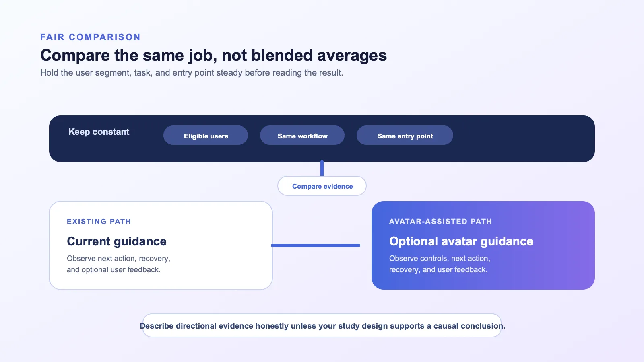The width and height of the screenshot is (644, 362).
Task: Select the 'Current guidance' heading
Action: [117, 241]
